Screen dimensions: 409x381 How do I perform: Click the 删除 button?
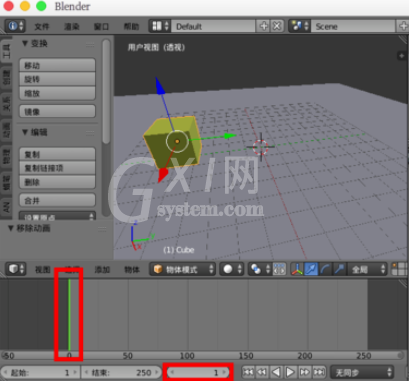coord(57,182)
